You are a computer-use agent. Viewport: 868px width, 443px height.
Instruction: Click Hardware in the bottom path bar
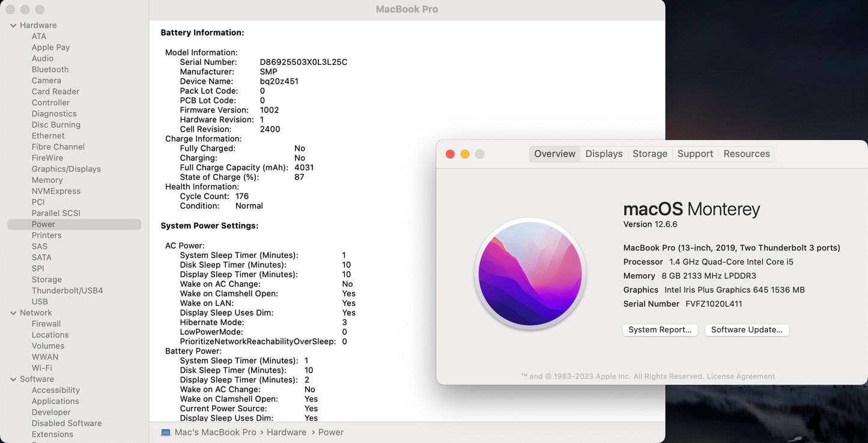point(287,432)
